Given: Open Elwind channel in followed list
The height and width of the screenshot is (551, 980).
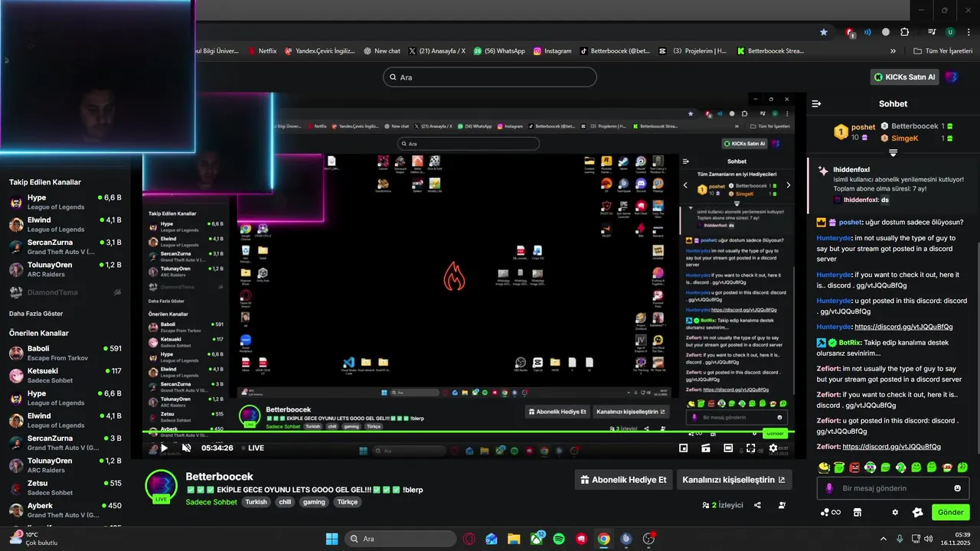Looking at the screenshot, I should [65, 224].
